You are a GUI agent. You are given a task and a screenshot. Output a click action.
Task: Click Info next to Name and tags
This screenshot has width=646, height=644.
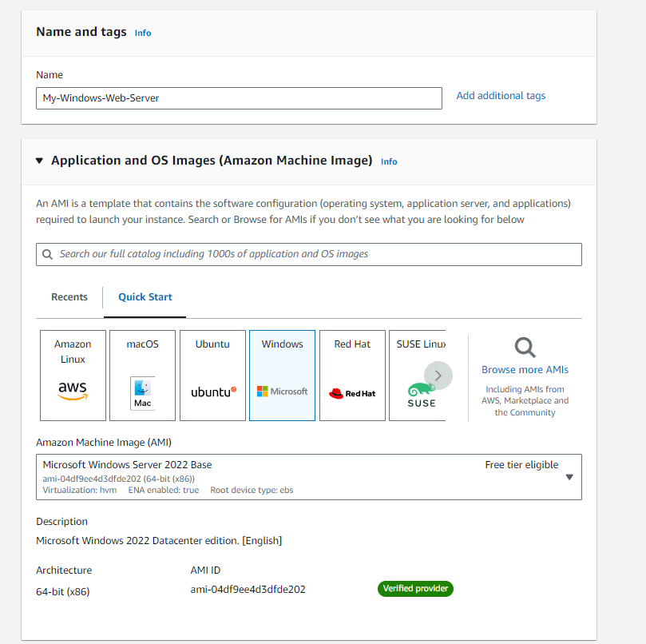(x=142, y=33)
